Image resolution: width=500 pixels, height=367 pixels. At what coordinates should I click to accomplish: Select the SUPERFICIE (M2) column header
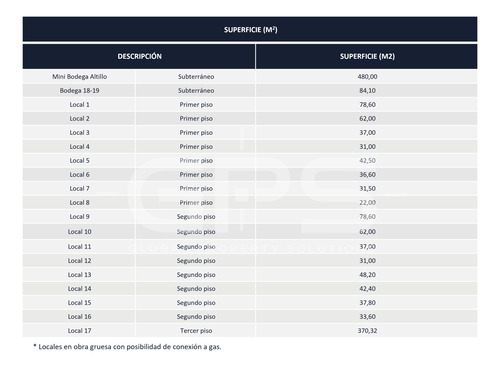[367, 56]
